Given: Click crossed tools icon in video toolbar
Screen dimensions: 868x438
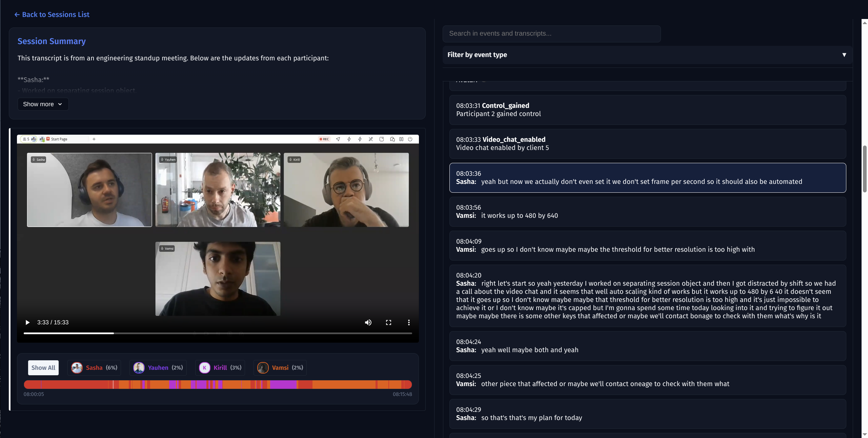Looking at the screenshot, I should click(x=371, y=139).
